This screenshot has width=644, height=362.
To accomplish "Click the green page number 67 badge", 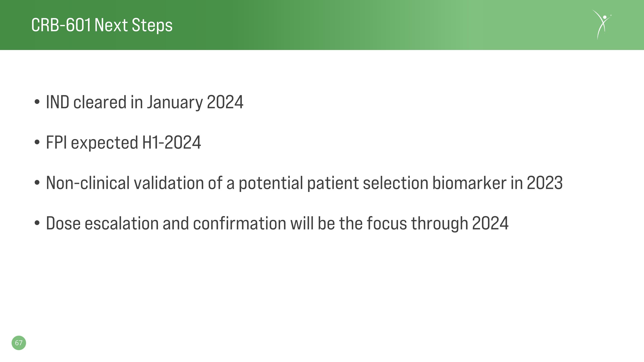I will 19,343.
